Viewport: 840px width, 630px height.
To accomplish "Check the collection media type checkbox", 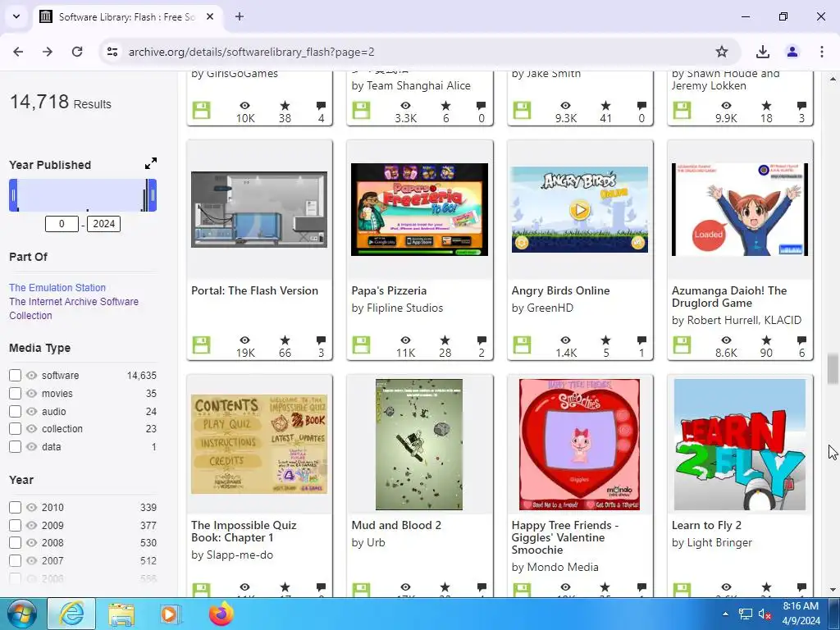I will click(x=15, y=428).
